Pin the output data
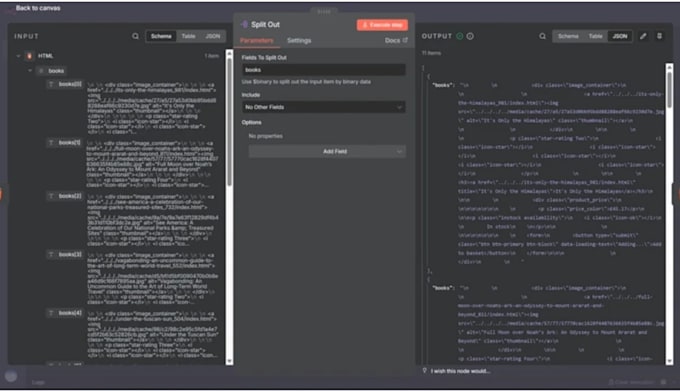 (659, 36)
